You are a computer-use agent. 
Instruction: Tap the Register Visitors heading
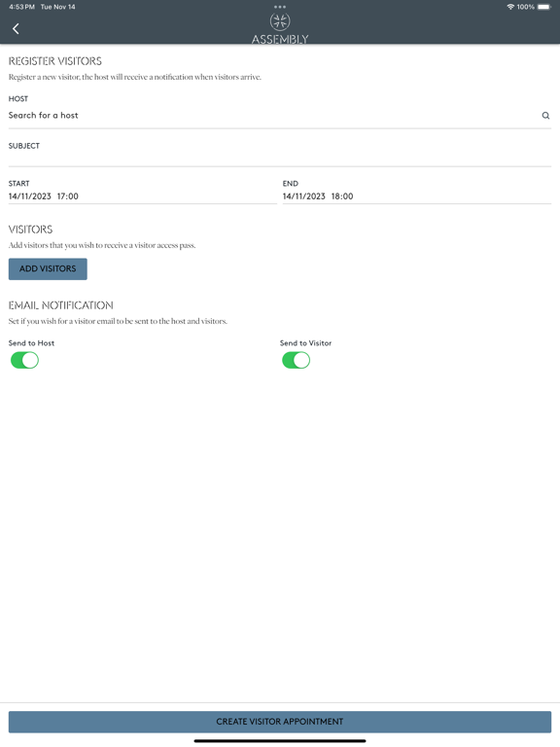click(x=55, y=61)
